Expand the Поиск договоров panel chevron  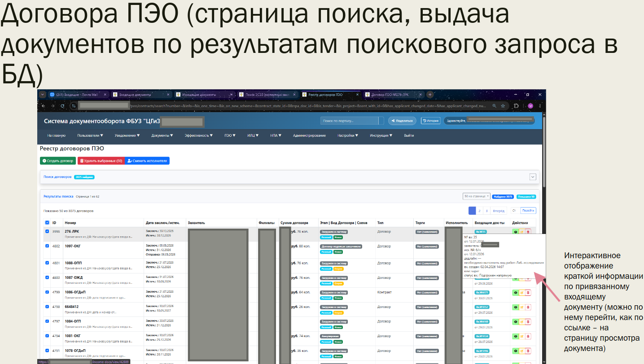click(x=533, y=177)
